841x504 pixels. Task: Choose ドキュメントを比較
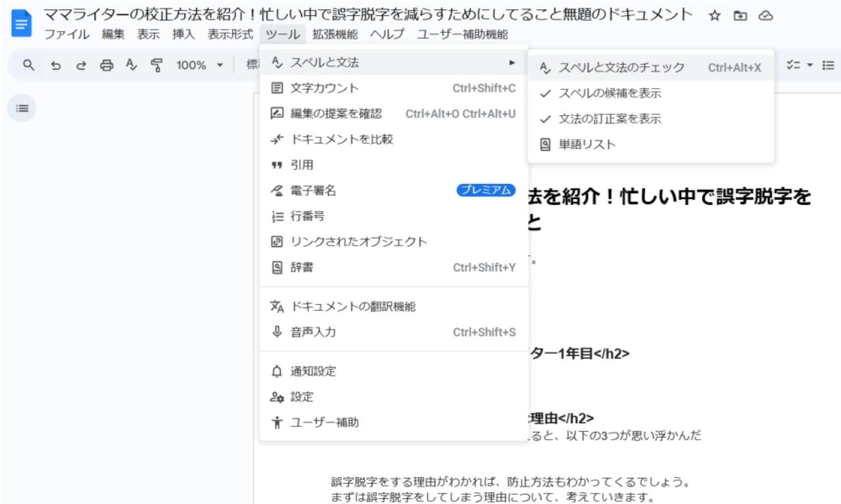coord(394,139)
